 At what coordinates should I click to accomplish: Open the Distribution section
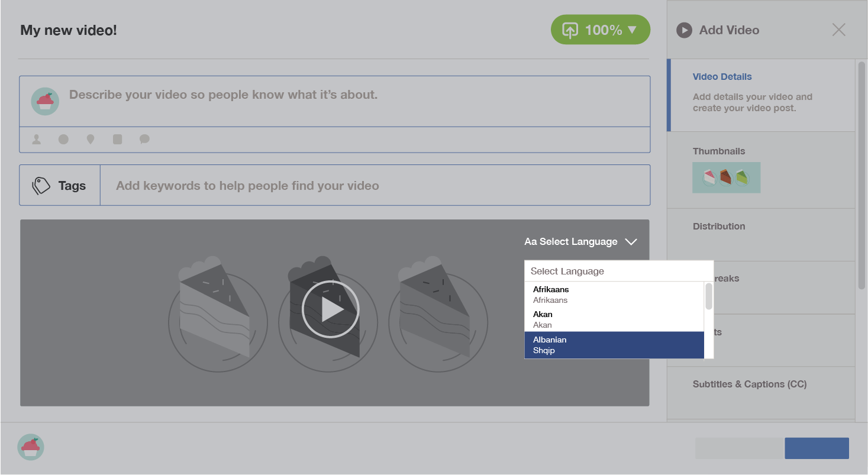(x=719, y=227)
